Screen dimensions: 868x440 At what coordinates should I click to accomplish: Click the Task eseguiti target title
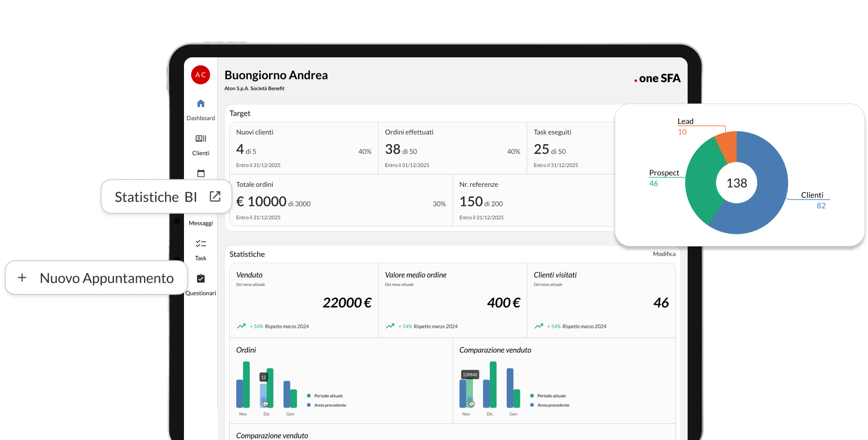click(x=552, y=132)
